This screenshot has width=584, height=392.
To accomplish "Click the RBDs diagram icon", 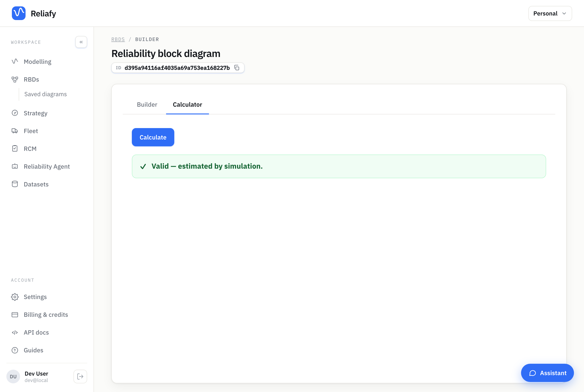I will tap(15, 79).
